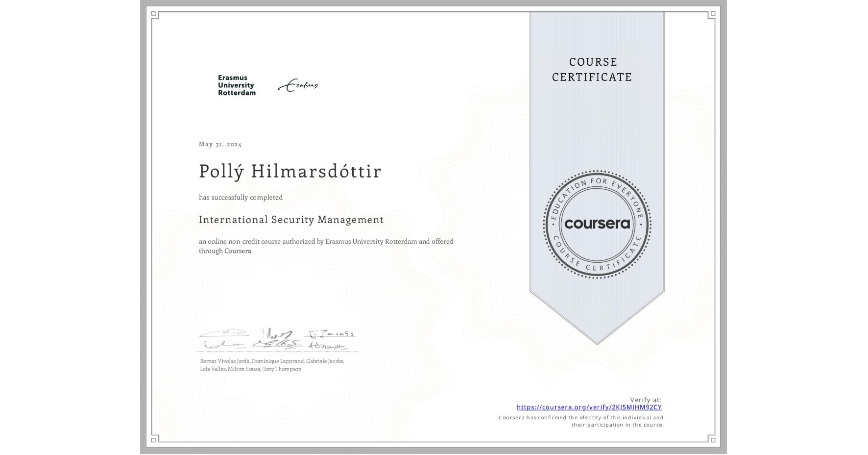Click the Erasmus University Rotterdam logo
Viewport: 868px width, 455px height.
click(x=236, y=85)
